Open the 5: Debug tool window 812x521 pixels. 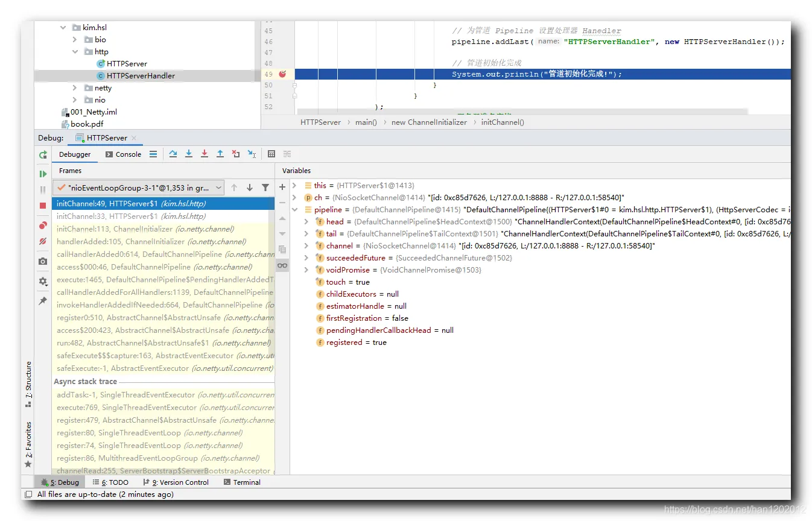tap(60, 482)
